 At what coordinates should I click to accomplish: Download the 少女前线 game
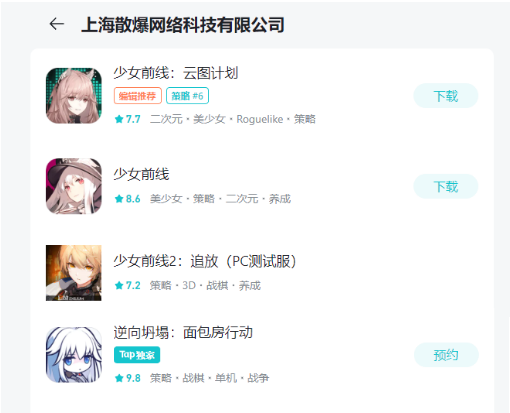[446, 186]
